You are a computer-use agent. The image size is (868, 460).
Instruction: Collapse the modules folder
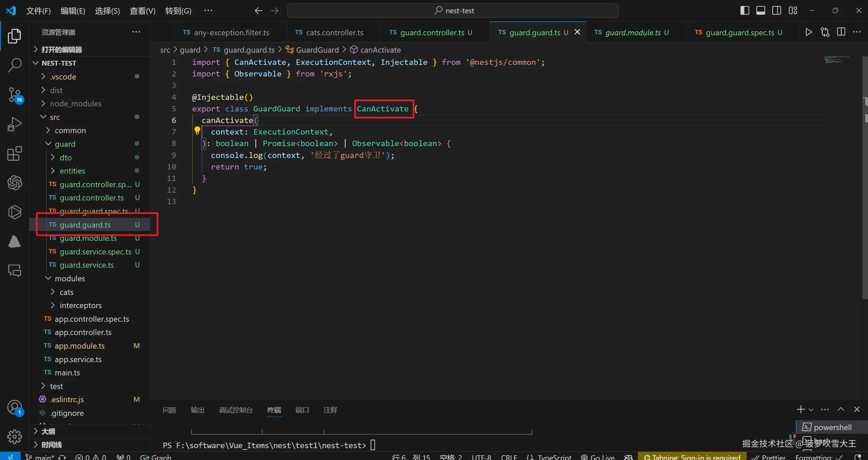tap(70, 279)
